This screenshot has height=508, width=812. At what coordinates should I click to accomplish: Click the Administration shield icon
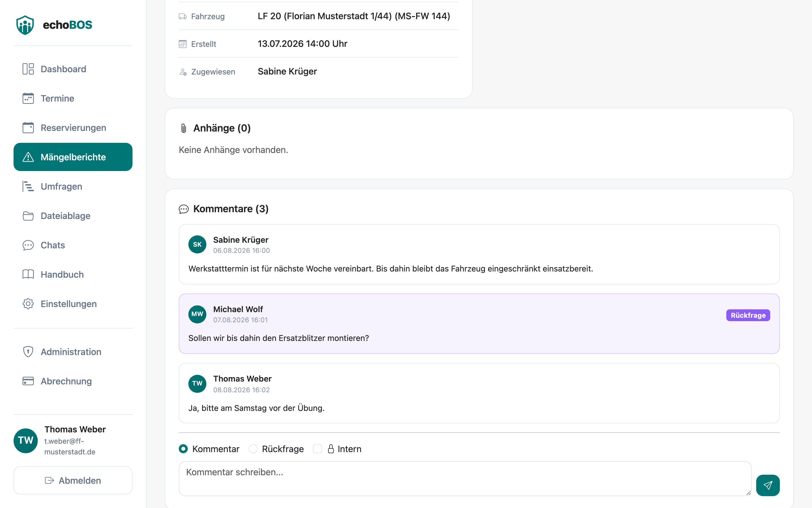click(28, 352)
